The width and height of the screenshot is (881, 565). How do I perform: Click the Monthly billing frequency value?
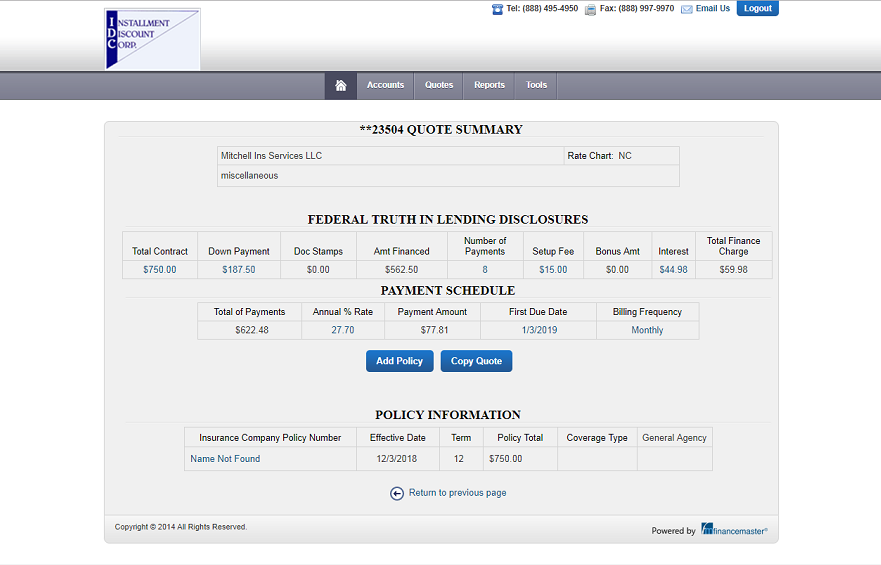click(x=647, y=330)
